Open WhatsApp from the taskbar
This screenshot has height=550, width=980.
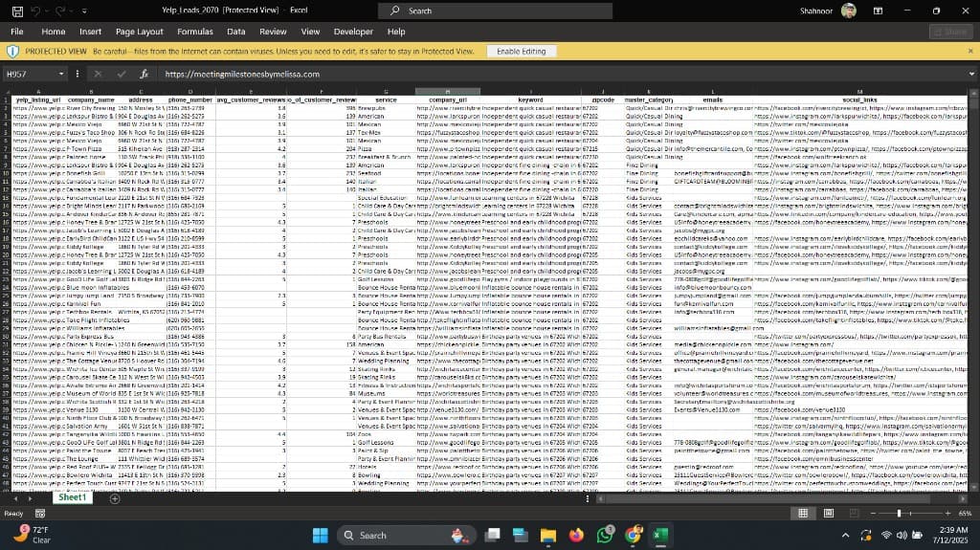point(605,535)
